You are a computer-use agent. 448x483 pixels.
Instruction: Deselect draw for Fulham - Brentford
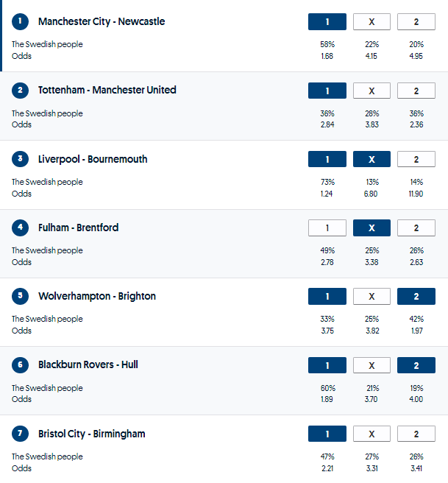(371, 228)
